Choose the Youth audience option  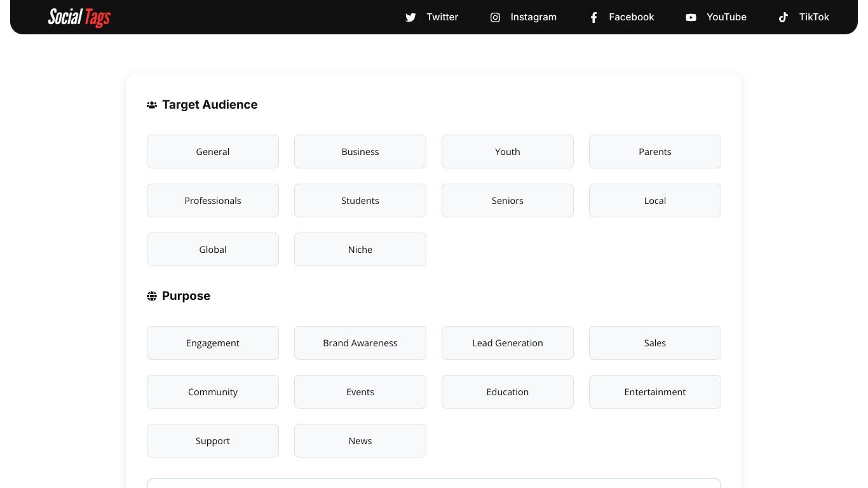(x=508, y=151)
